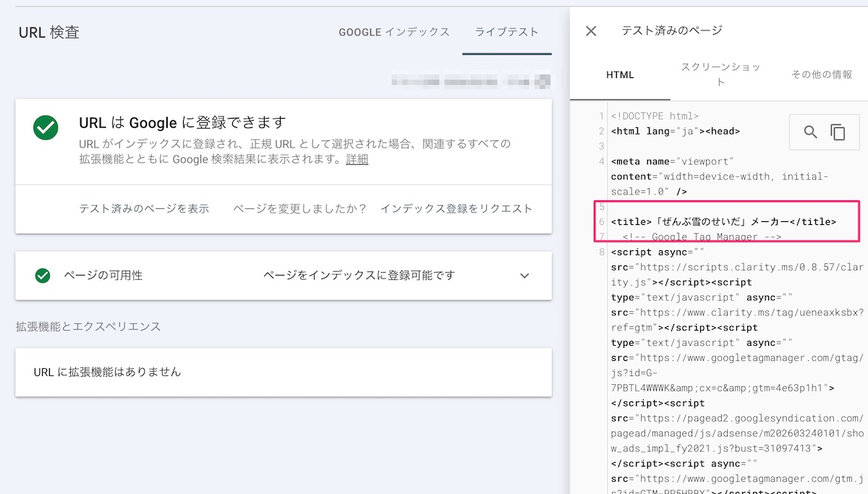The height and width of the screenshot is (494, 868).
Task: Close the テスト済みのページ panel
Action: [591, 31]
